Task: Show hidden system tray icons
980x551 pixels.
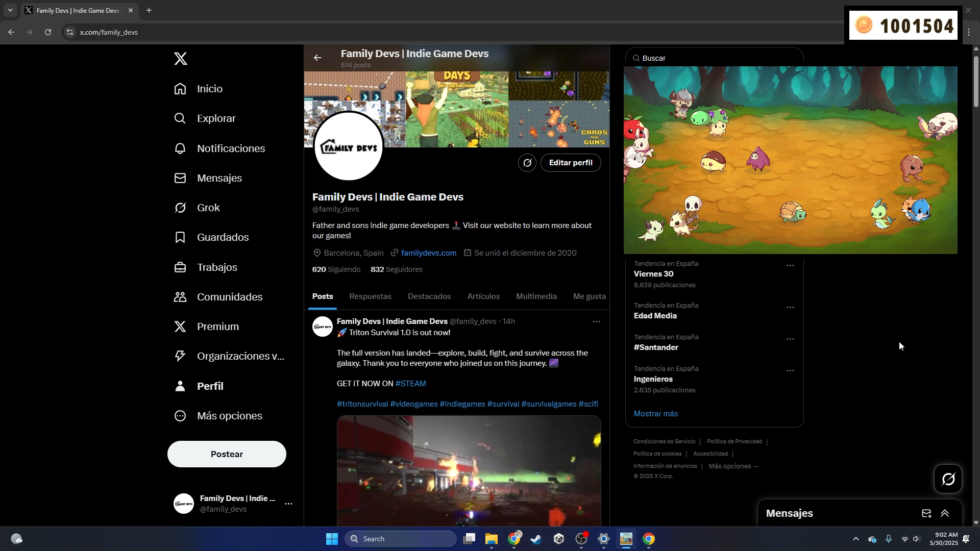Action: (x=856, y=539)
